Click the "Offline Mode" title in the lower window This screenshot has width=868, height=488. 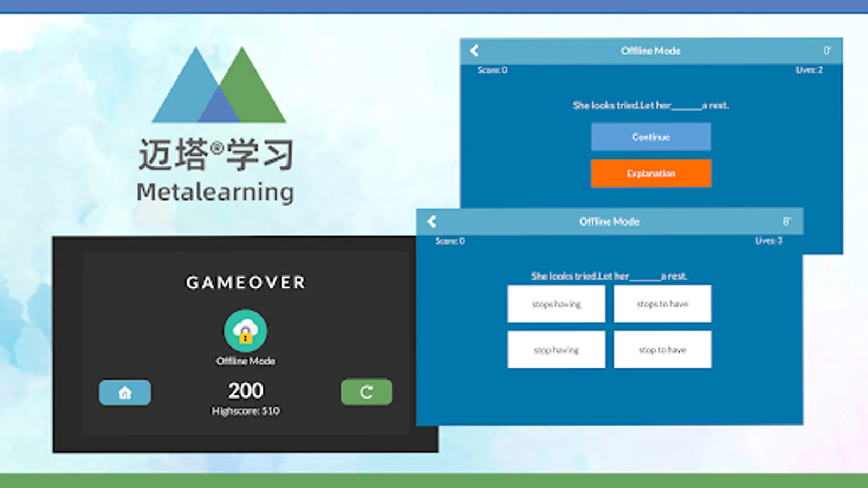click(609, 221)
